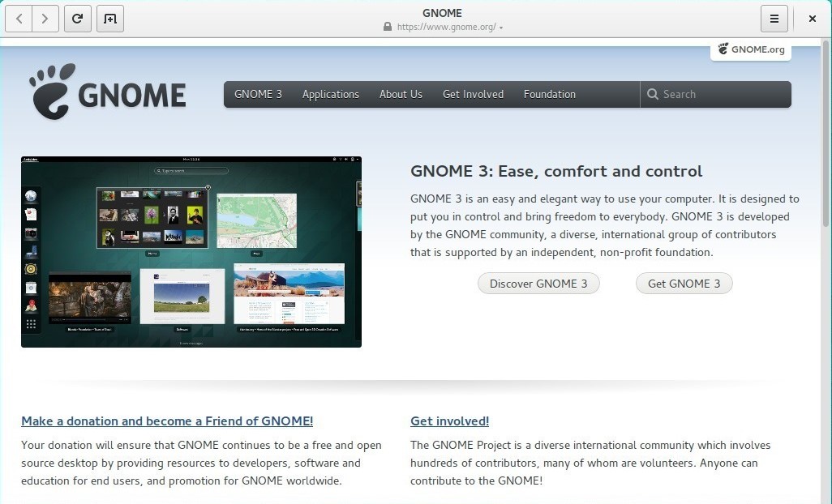Open a new tab with the plus icon
Image resolution: width=832 pixels, height=504 pixels.
pyautogui.click(x=110, y=19)
